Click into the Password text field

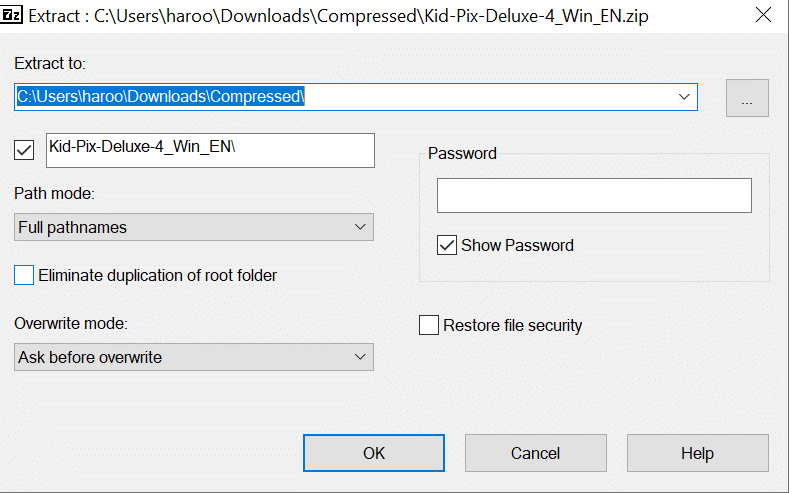pyautogui.click(x=594, y=196)
